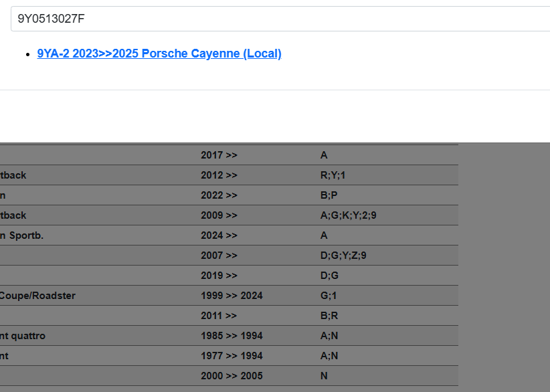Click the 2019 >> year cell
The image size is (550, 392).
219,276
